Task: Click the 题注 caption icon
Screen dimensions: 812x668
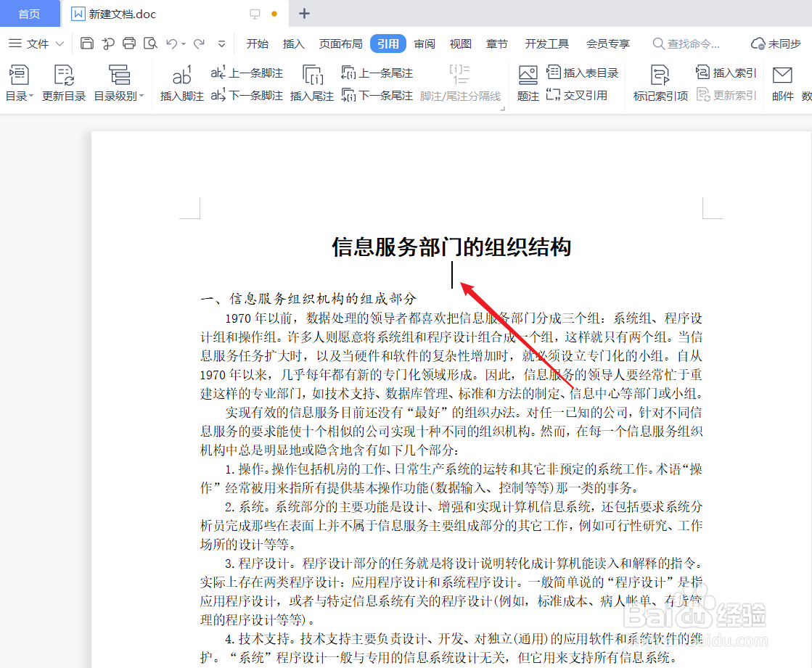Action: coord(528,83)
